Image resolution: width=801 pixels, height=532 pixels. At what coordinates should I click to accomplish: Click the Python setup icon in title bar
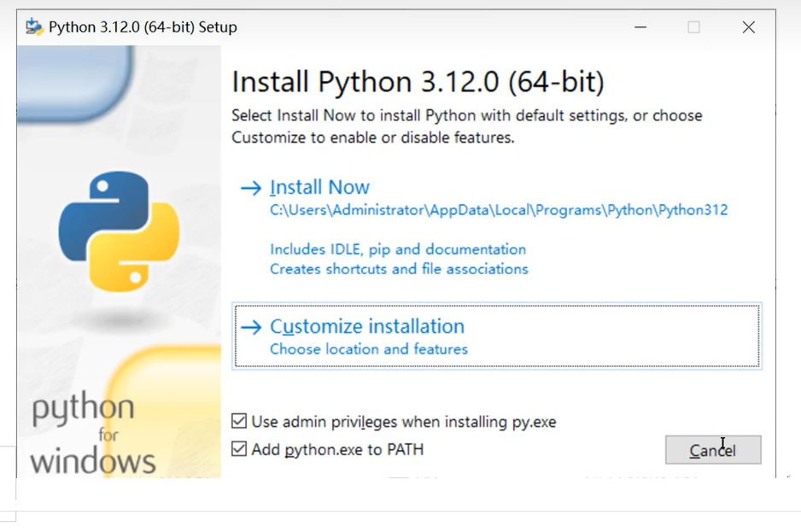(x=34, y=27)
